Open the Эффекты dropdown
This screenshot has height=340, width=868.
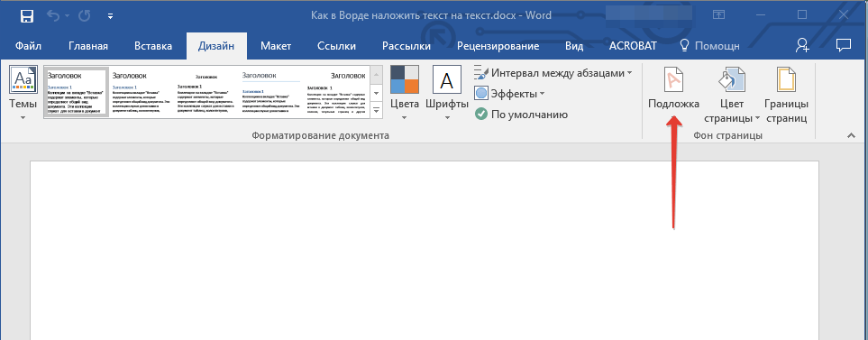click(510, 94)
